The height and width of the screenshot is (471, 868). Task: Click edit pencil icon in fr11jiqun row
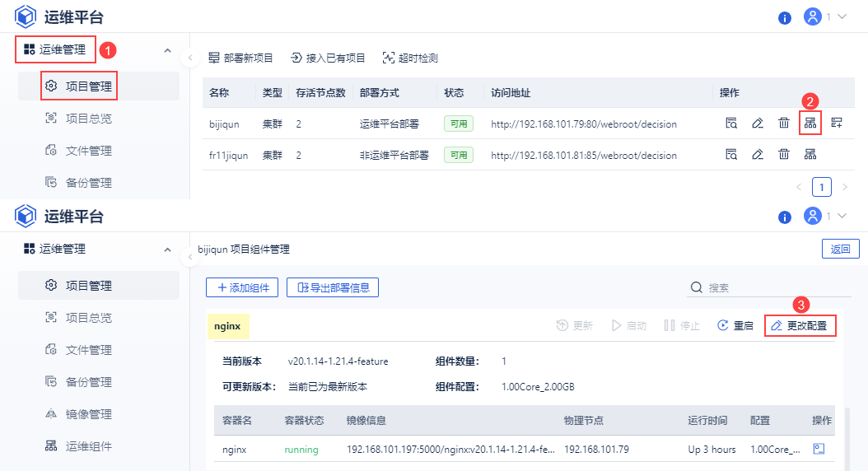coord(758,155)
